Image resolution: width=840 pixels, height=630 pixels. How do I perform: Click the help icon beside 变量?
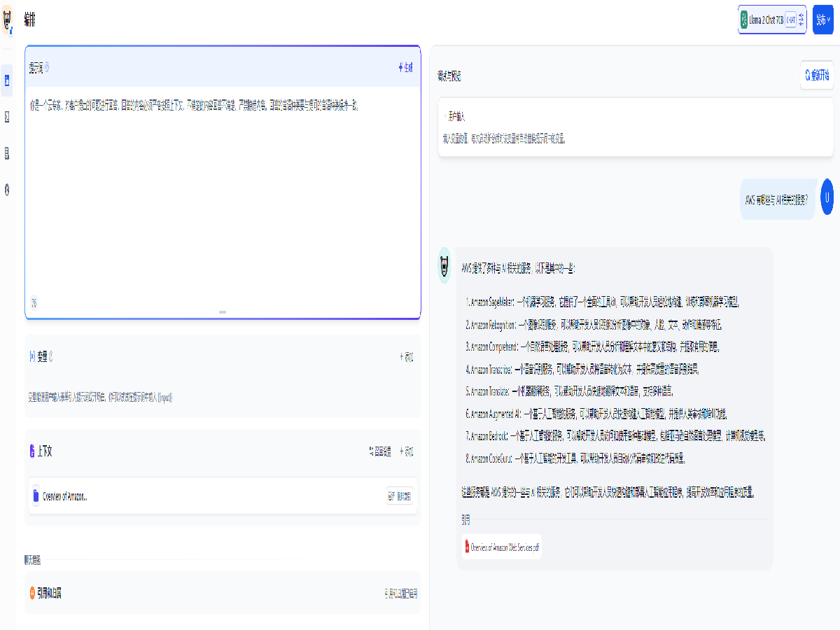click(x=50, y=357)
